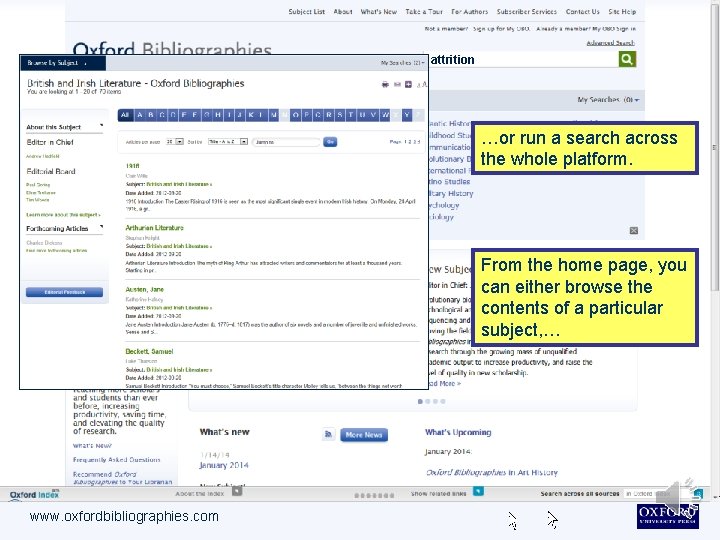Viewport: 720px width, 540px height.
Task: Select letter B in the alphabet bar
Action: point(151,115)
